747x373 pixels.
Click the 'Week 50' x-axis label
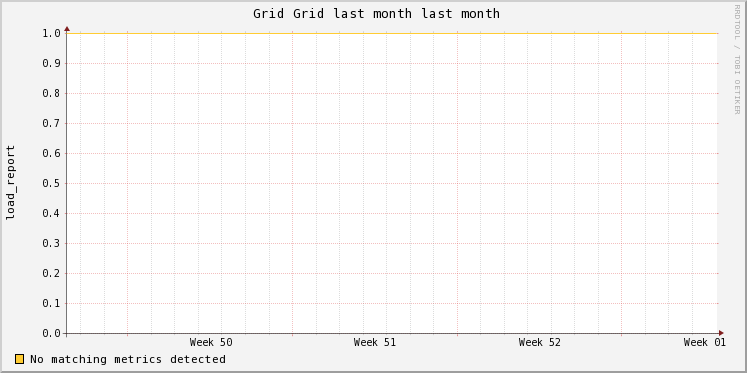[x=211, y=342]
